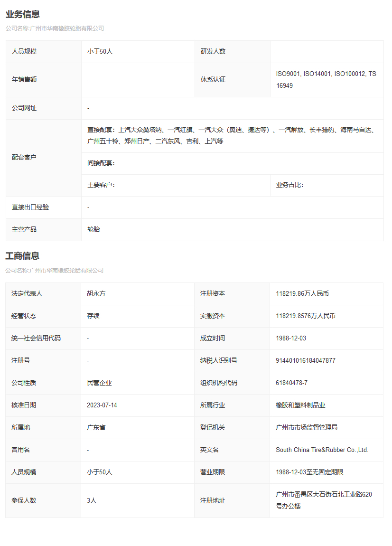This screenshot has height=546, width=392.
Task: Click the 统一社会信用代码 label
Action: coord(36,338)
